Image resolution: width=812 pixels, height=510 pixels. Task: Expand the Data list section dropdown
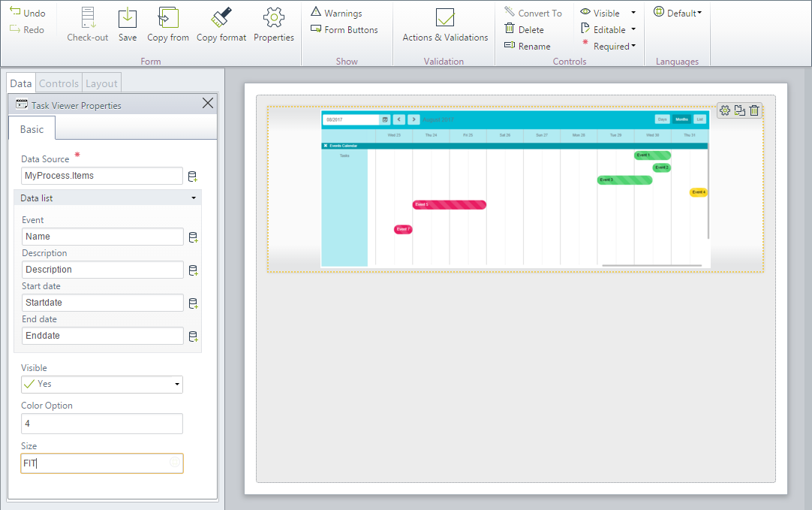click(193, 198)
